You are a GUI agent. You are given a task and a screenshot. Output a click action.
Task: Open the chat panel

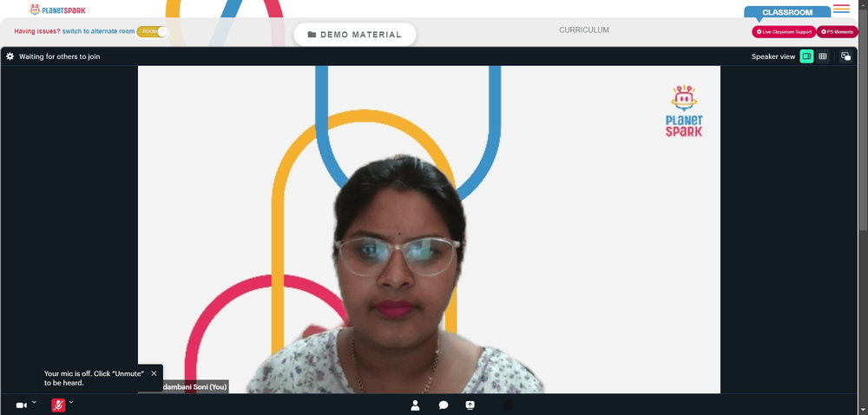pyautogui.click(x=444, y=405)
